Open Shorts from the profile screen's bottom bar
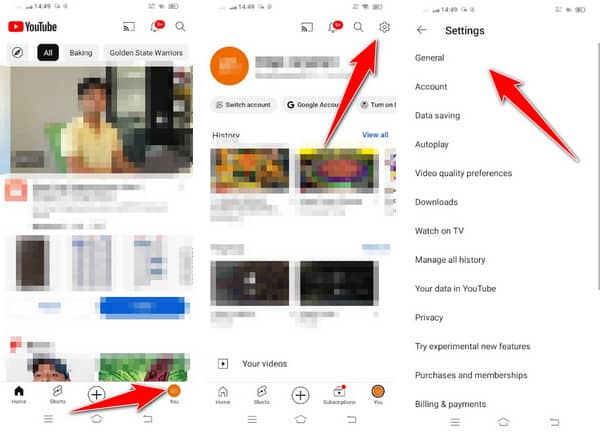The image size is (600, 432). point(262,395)
